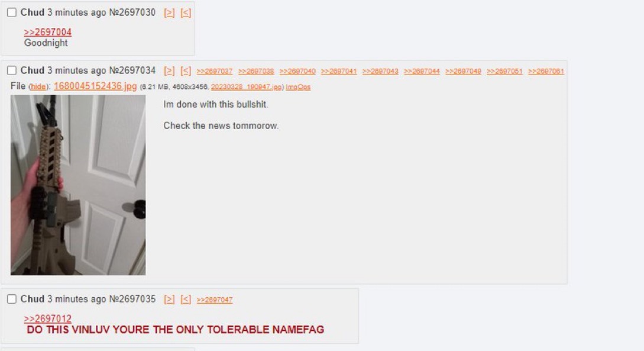644x351 pixels.
Task: Follow backlink >>2697043
Action: (380, 71)
